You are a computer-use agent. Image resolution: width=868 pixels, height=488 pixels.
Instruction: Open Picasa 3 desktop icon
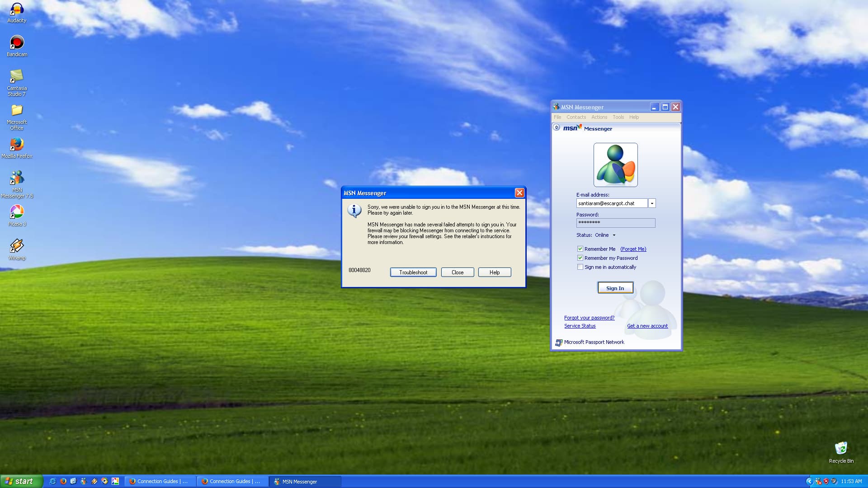point(17,212)
